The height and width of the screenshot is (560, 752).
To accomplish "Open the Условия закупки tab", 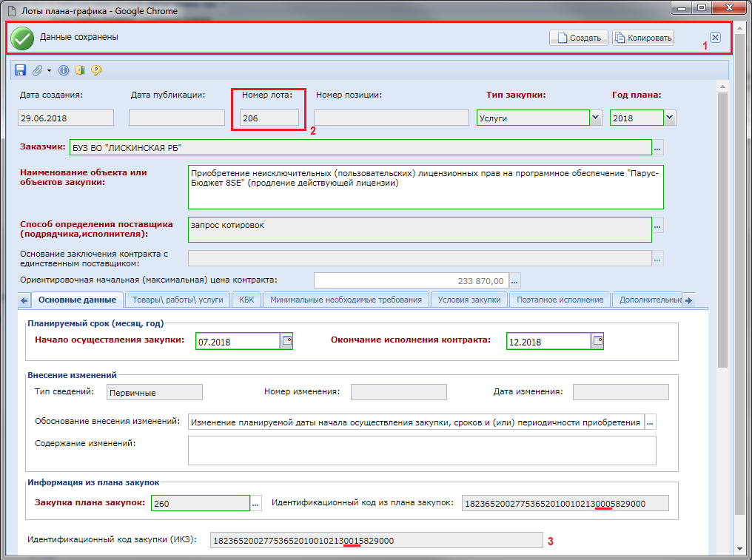I will pos(469,300).
